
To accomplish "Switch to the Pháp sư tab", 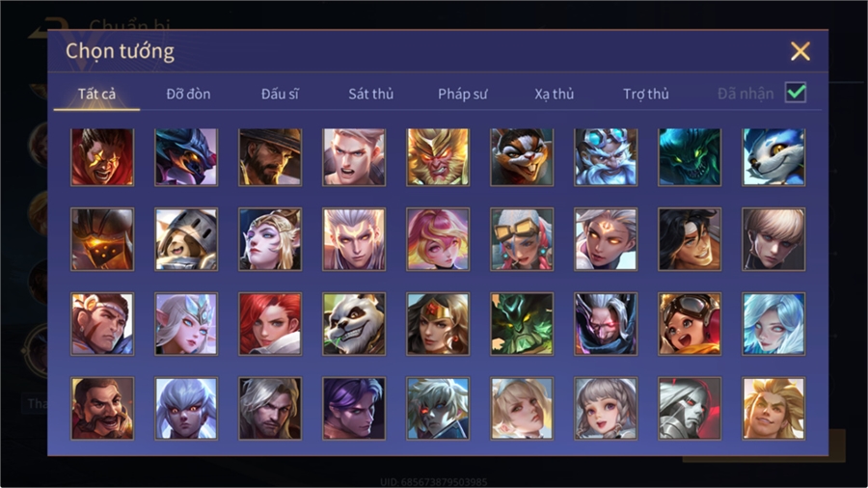I will pyautogui.click(x=463, y=95).
